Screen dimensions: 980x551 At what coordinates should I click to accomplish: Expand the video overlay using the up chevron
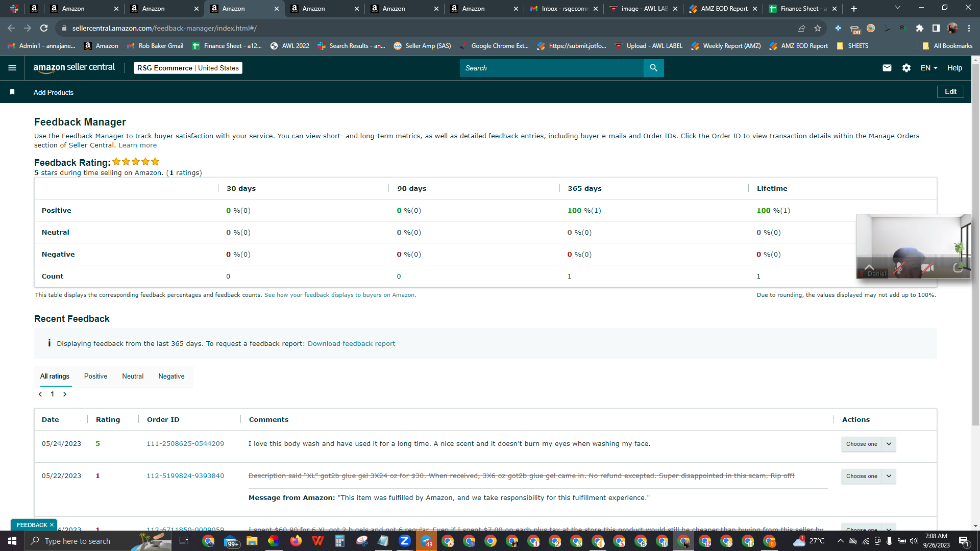click(869, 267)
